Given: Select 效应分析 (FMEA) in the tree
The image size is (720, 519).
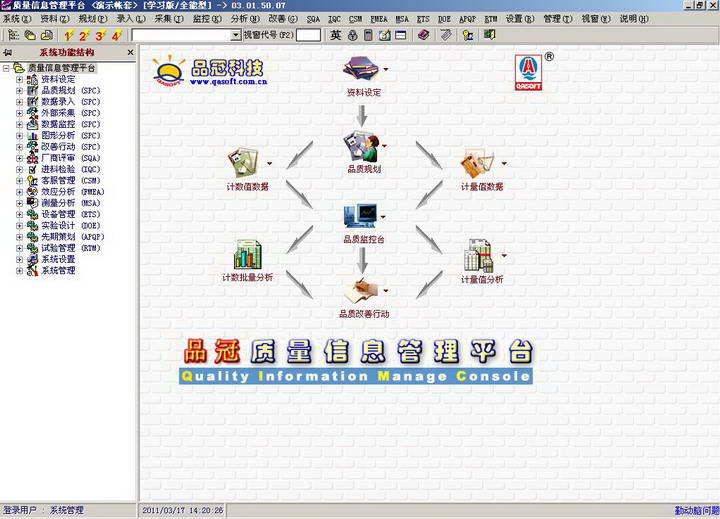Looking at the screenshot, I should tap(73, 192).
